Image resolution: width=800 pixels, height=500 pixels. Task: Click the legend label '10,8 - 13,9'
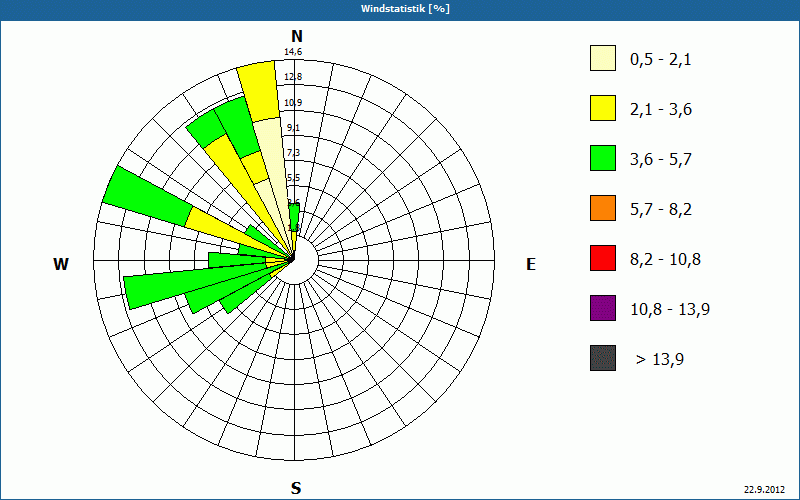pyautogui.click(x=670, y=310)
